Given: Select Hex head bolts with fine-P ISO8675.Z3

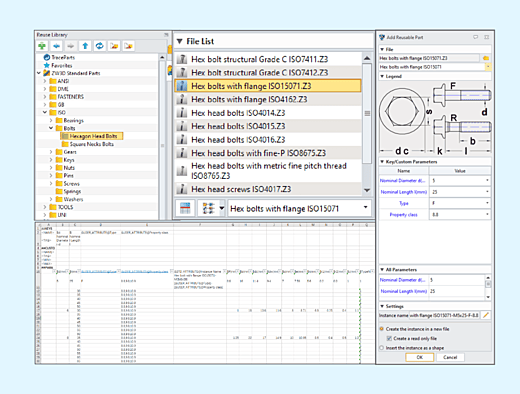Looking at the screenshot, I should pyautogui.click(x=268, y=153).
